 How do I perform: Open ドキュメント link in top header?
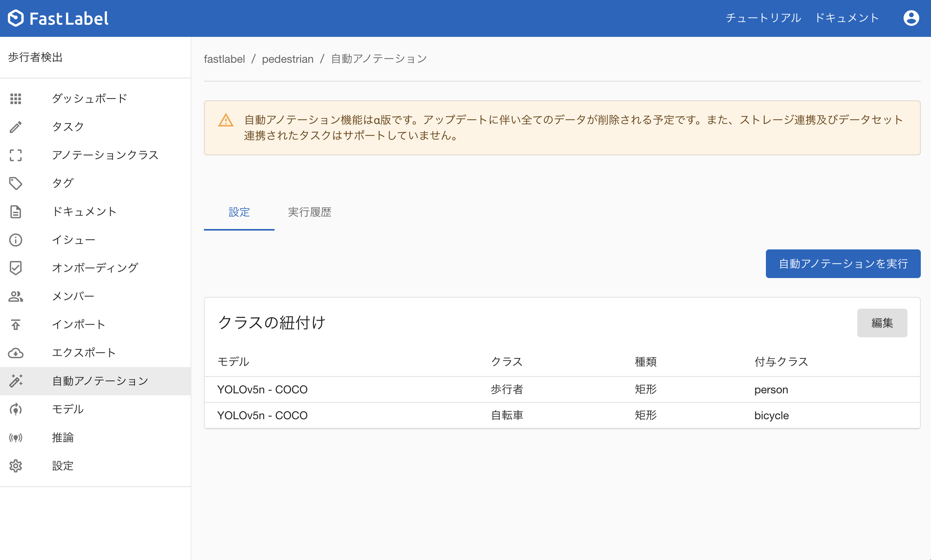(847, 18)
